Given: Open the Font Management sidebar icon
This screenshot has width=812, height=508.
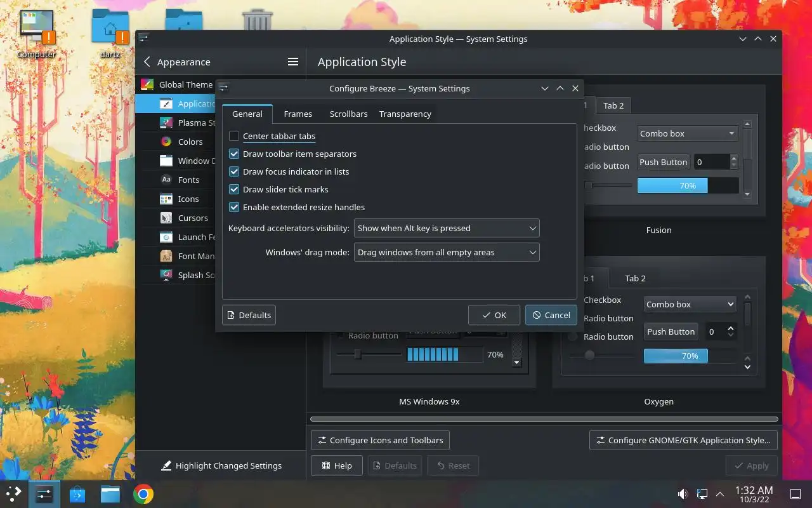Looking at the screenshot, I should pos(166,256).
